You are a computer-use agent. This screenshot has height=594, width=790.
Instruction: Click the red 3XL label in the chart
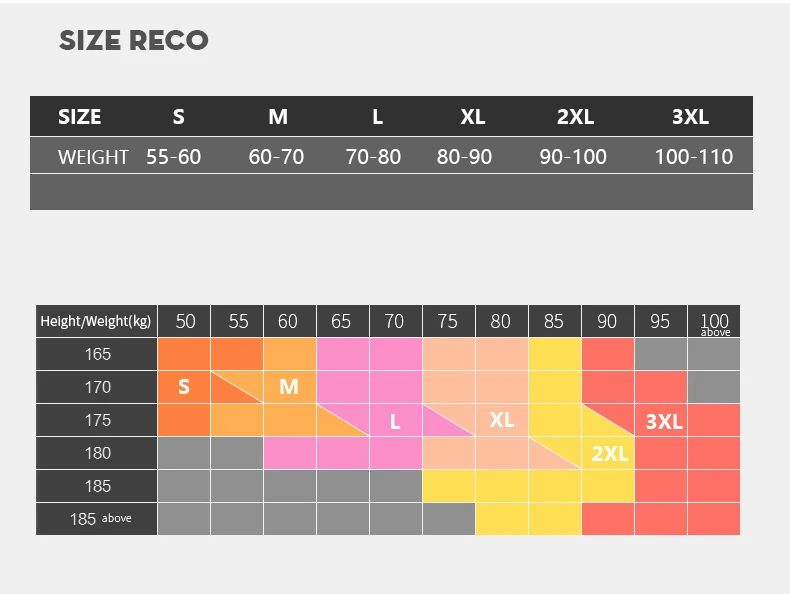[664, 422]
